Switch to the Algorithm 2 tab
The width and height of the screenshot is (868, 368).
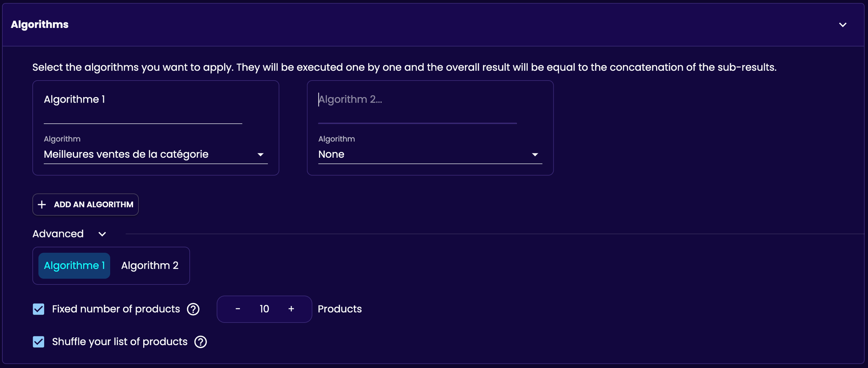[x=150, y=266]
